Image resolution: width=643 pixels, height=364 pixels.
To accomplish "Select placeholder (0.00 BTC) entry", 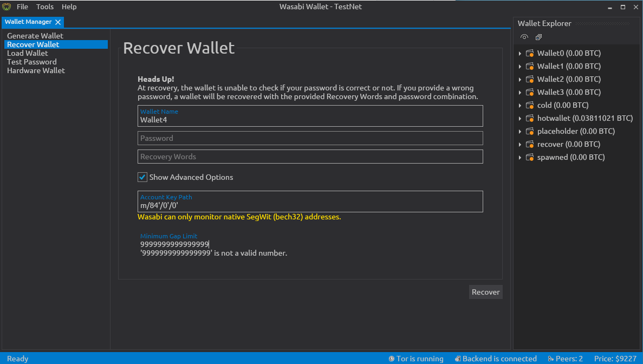I will 576,131.
